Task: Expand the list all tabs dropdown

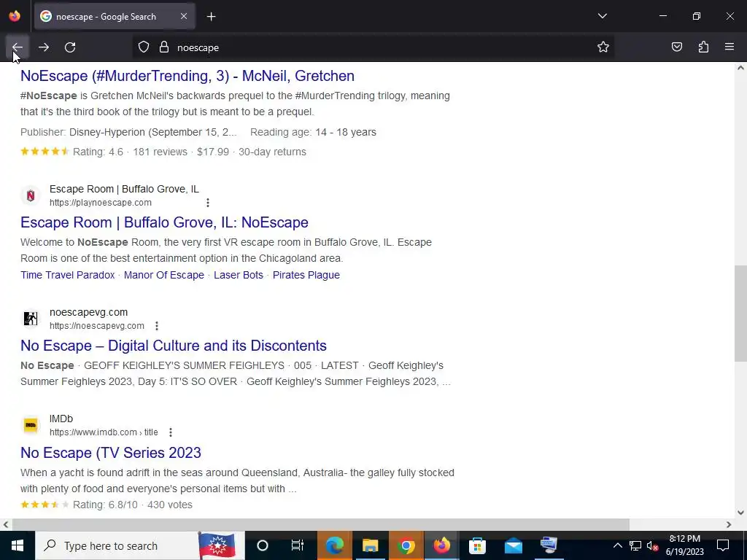Action: 602,16
